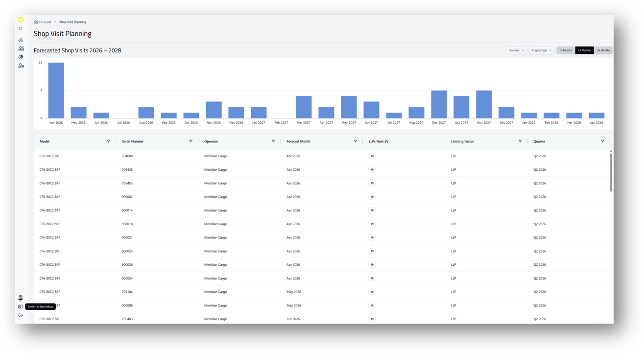Viewport: 644px width, 354px height.
Task: Open the Forecast chart sidebar icon
Action: 21,48
